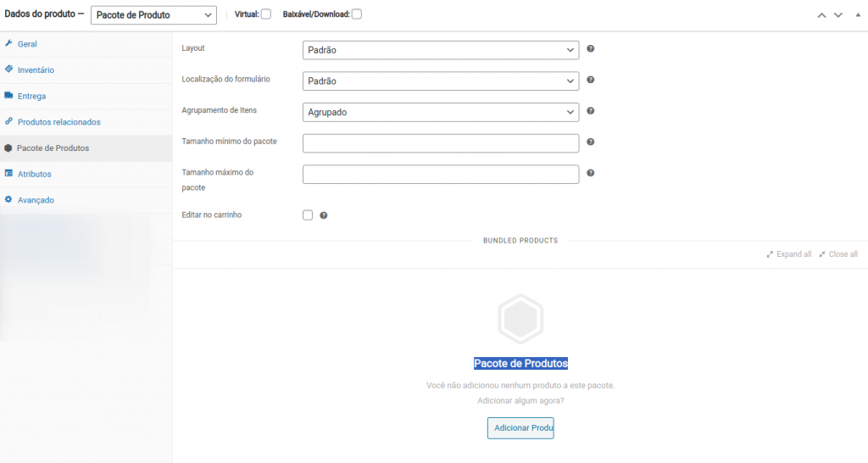Image resolution: width=868 pixels, height=463 pixels.
Task: Click the Tamanho mínimo do pacote field
Action: point(441,143)
